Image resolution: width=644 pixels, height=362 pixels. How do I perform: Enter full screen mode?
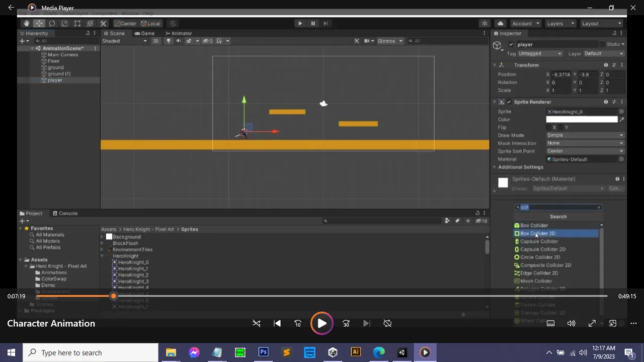point(592,323)
